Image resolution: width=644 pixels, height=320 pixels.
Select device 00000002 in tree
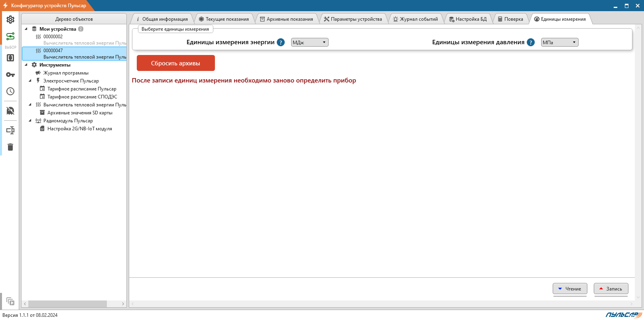tap(74, 39)
